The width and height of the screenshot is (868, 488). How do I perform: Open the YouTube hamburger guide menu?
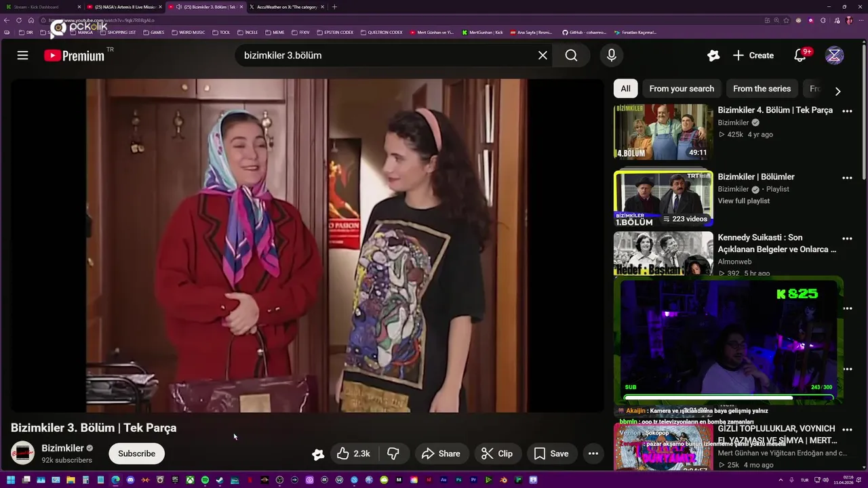[x=22, y=56]
